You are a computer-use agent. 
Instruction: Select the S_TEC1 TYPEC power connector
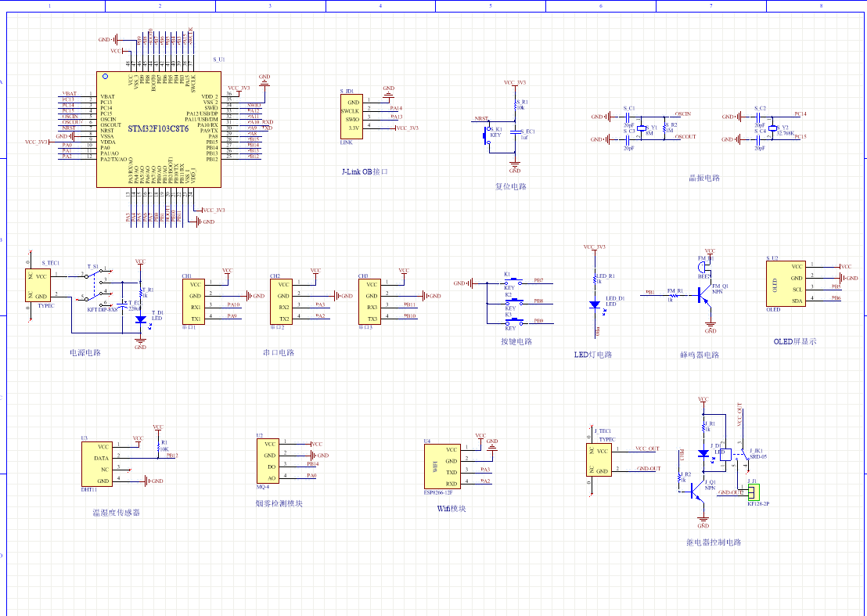click(39, 286)
